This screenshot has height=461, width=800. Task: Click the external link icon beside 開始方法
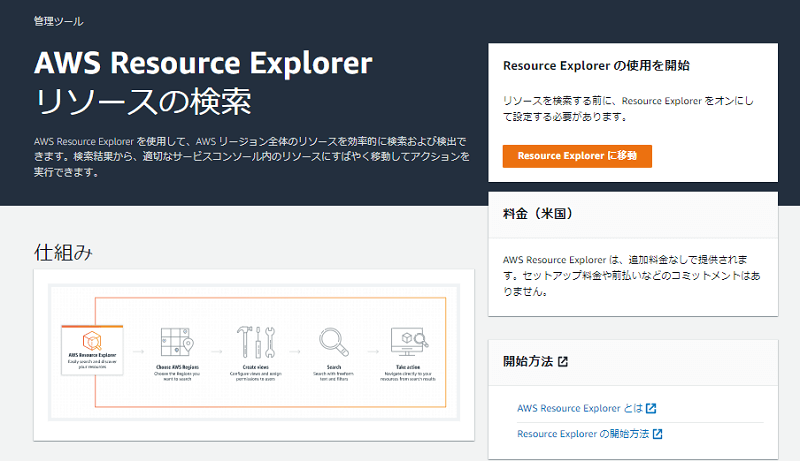tap(563, 362)
